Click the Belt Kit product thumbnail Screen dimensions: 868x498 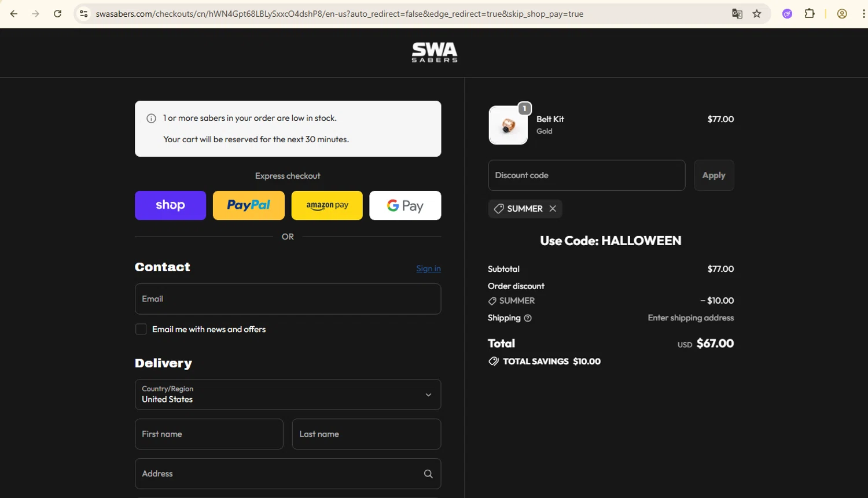point(508,125)
